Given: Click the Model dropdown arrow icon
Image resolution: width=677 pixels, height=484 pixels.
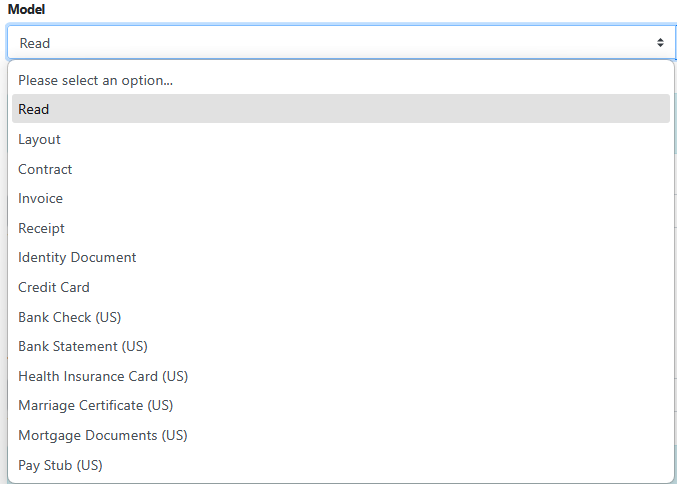Looking at the screenshot, I should point(660,43).
